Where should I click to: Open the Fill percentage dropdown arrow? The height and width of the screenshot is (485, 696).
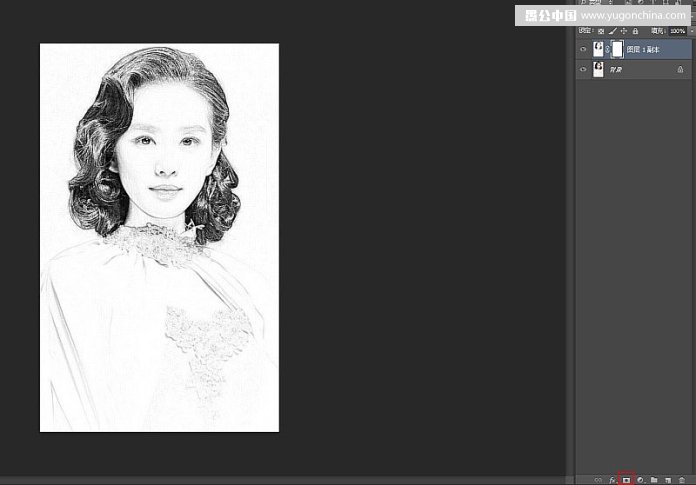692,31
